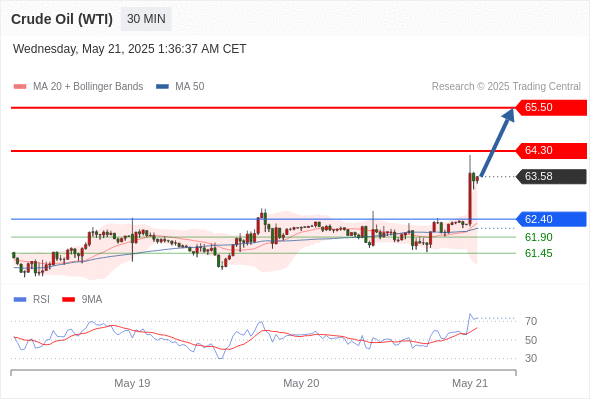Toggle MA 20 + Bollinger Bands legend

click(78, 87)
